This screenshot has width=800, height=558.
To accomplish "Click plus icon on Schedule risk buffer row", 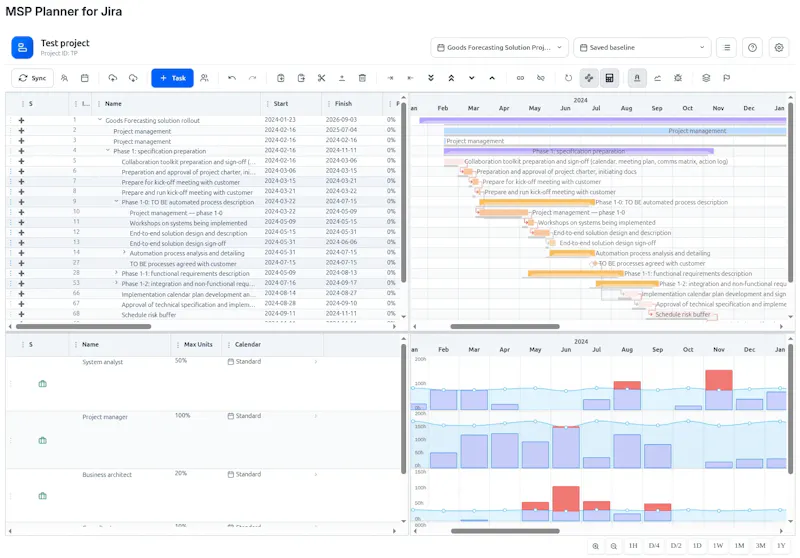I will [21, 314].
